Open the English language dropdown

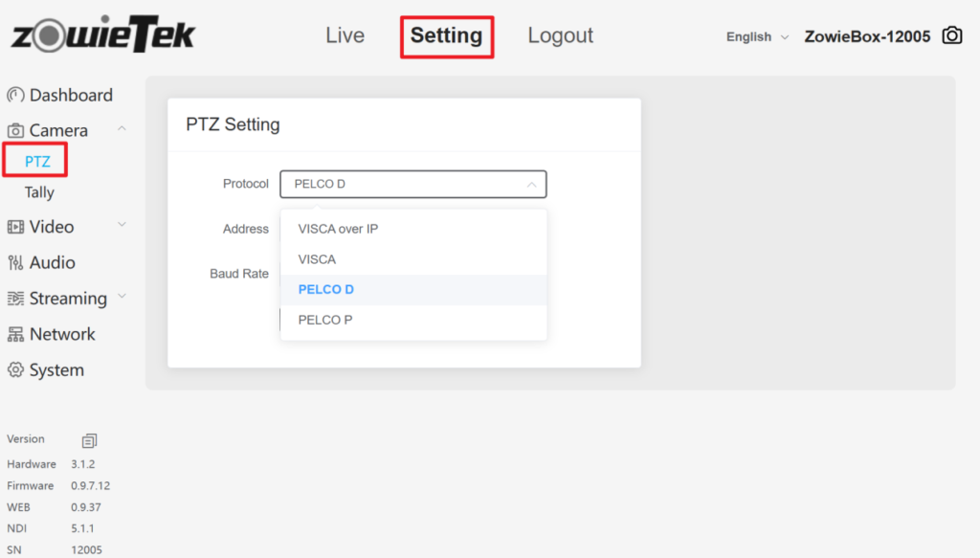(757, 37)
